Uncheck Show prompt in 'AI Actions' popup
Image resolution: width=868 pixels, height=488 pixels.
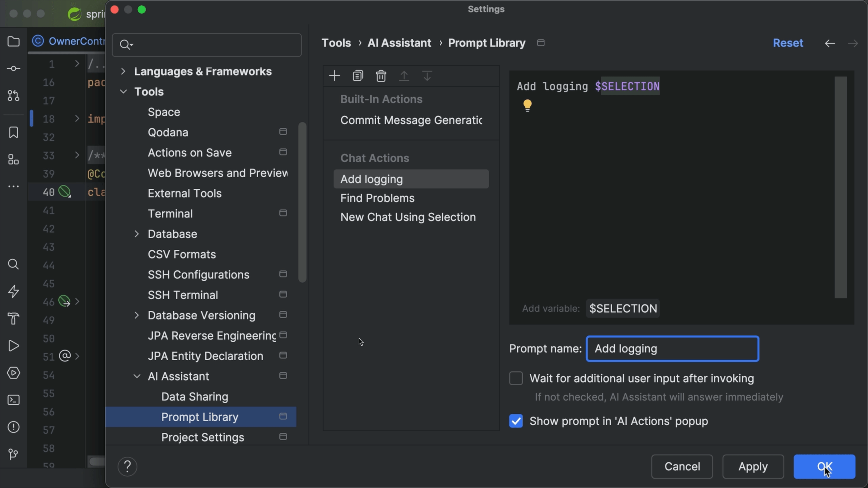click(x=516, y=421)
